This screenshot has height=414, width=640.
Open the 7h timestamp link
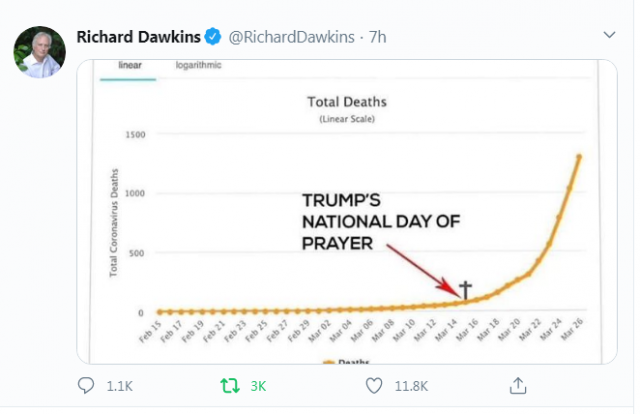(378, 37)
